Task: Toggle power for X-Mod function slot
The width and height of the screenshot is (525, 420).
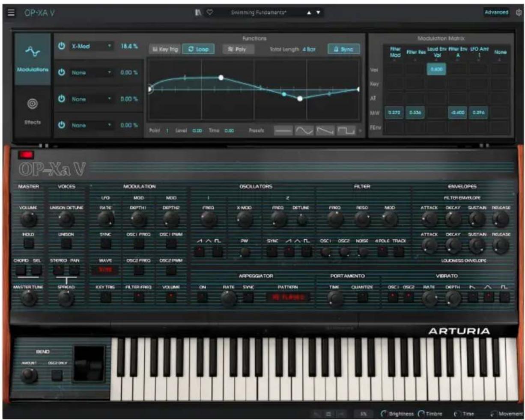Action: [62, 46]
